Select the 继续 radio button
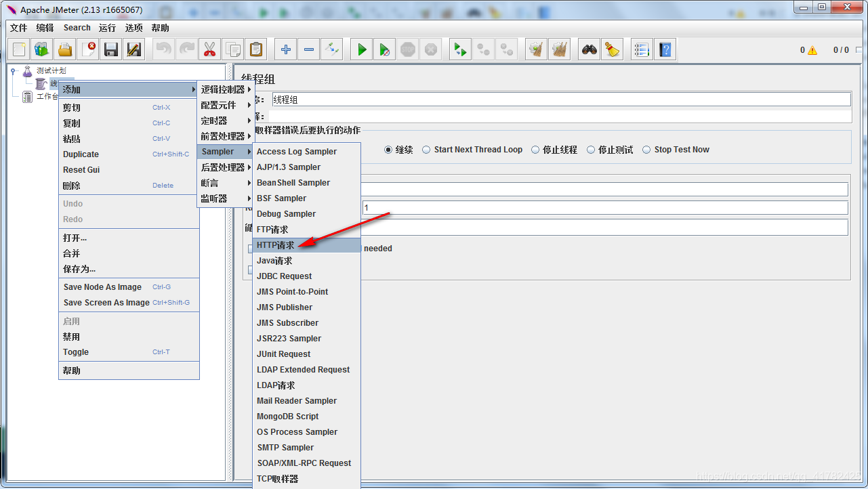This screenshot has width=868, height=489. tap(388, 150)
